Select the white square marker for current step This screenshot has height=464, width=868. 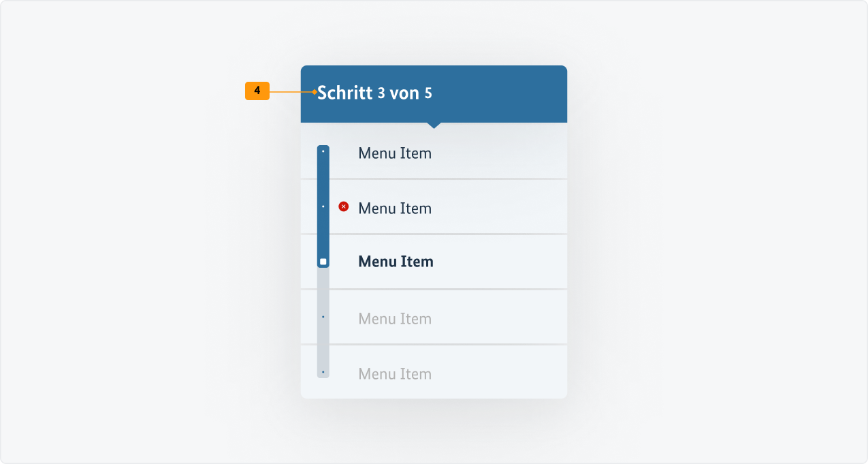323,261
